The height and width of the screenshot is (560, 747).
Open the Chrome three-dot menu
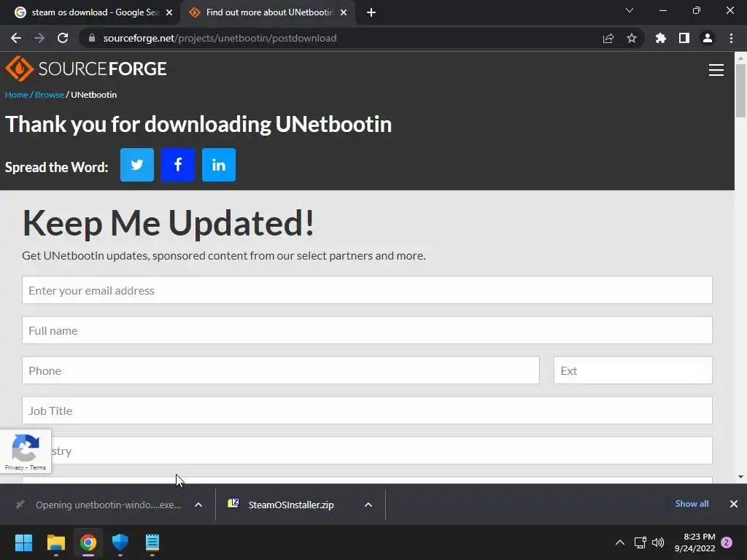pyautogui.click(x=731, y=38)
